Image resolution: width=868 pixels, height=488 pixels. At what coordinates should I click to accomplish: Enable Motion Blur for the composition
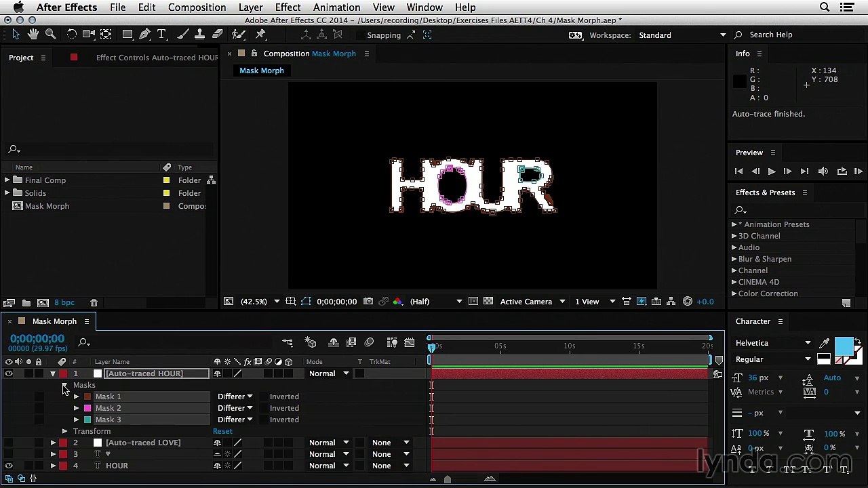click(370, 343)
